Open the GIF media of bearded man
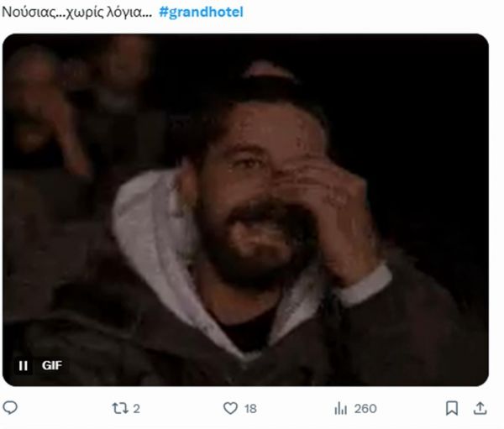The image size is (504, 429). coord(245,210)
